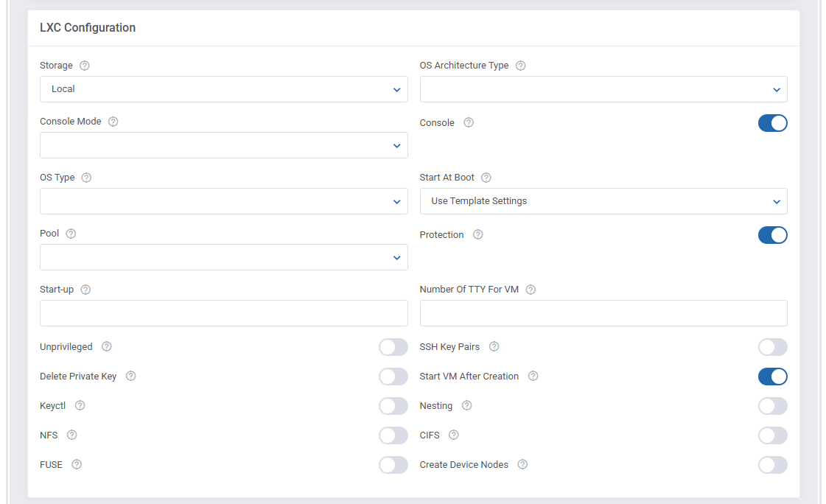Open Start At Boot dropdown (Use Template Settings)
826x504 pixels.
[603, 201]
